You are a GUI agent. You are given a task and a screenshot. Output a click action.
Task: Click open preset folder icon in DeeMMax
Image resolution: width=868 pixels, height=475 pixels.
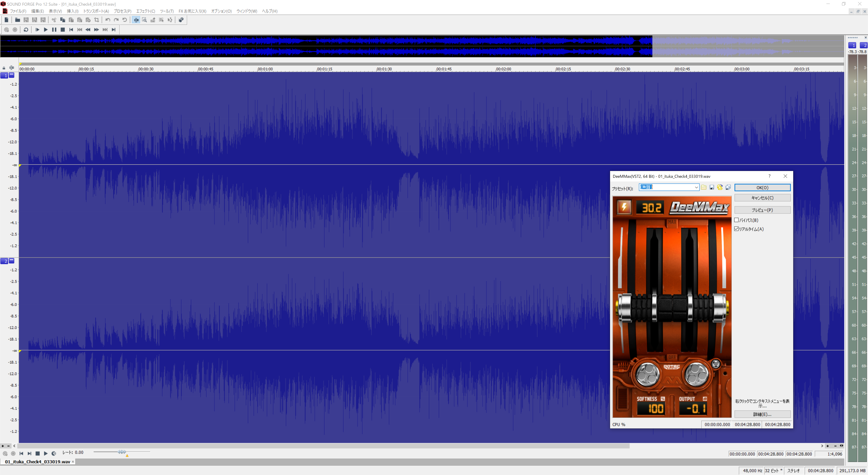pos(704,188)
